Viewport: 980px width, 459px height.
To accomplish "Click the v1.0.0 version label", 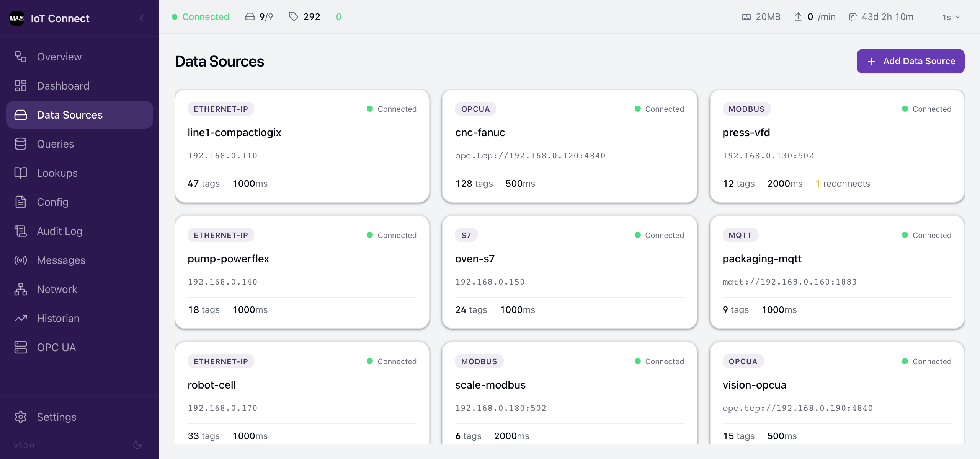I will [24, 446].
